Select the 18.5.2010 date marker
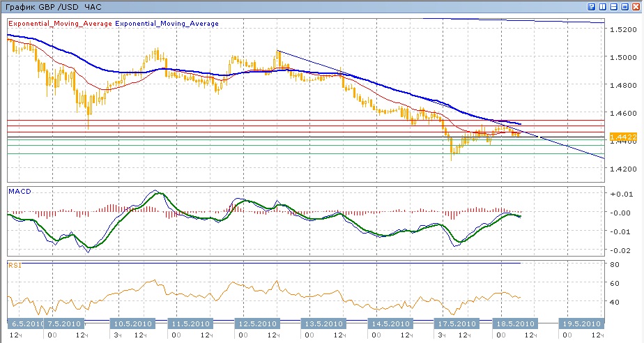644x343 pixels. pos(515,324)
